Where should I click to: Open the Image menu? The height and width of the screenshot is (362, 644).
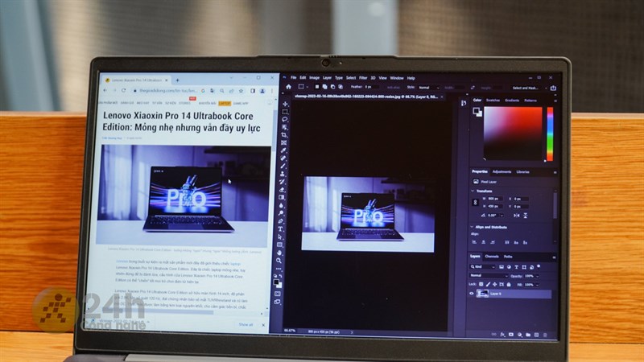point(314,77)
